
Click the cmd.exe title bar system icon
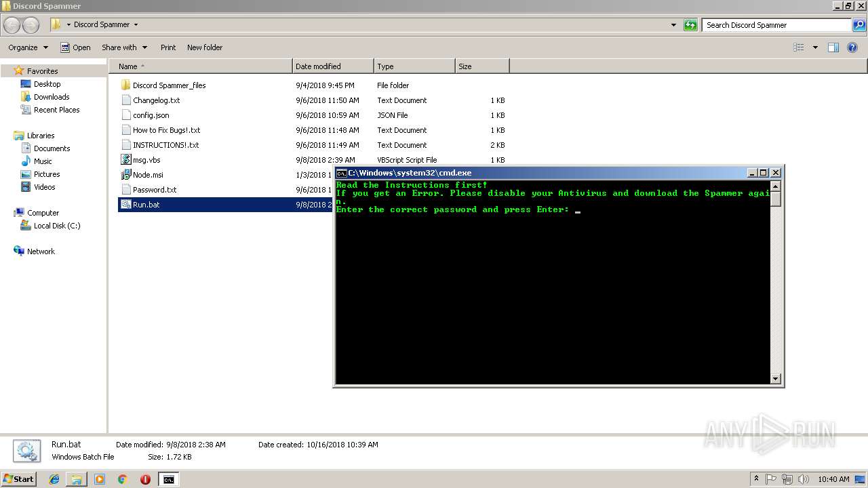(341, 173)
